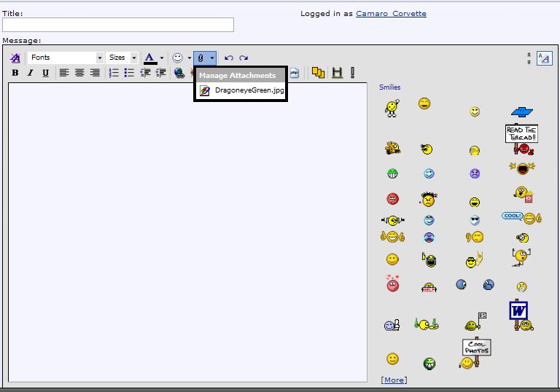Image resolution: width=560 pixels, height=392 pixels.
Task: Insert the blue winking smiley
Action: [x=429, y=173]
